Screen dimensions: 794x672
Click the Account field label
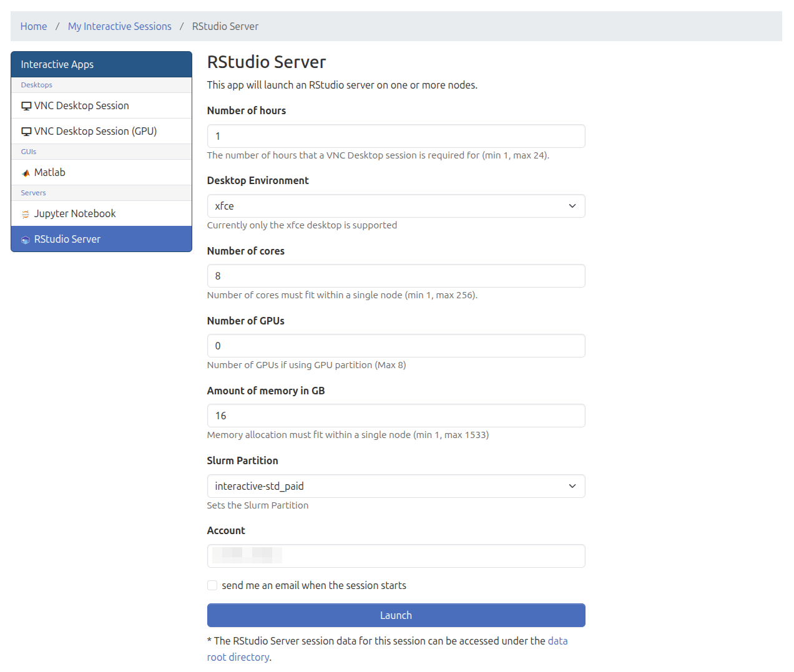pos(226,530)
